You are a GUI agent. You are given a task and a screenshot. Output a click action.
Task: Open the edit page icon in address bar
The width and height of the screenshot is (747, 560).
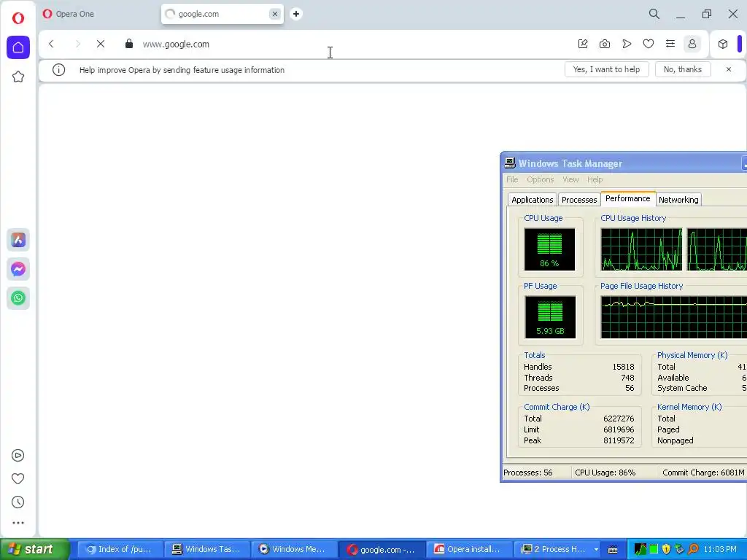tap(583, 44)
